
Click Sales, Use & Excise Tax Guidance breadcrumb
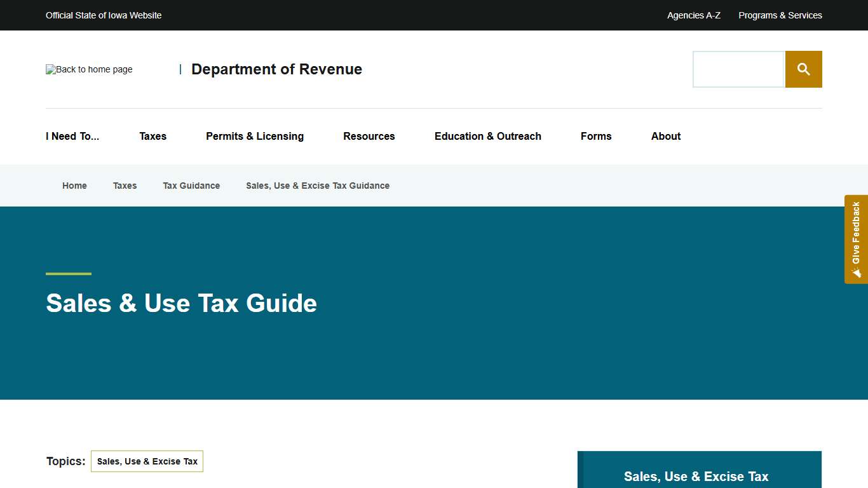[318, 186]
